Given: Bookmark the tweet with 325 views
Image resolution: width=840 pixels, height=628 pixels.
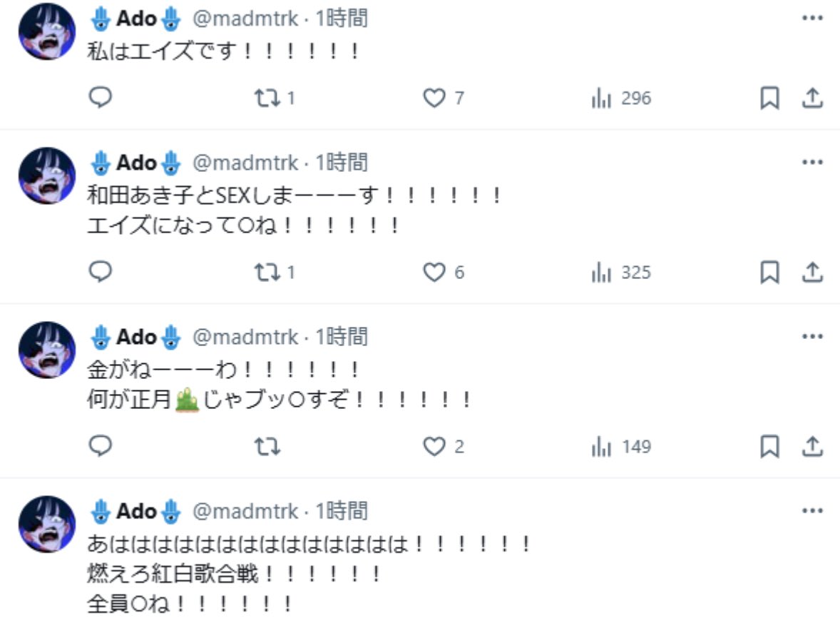Looking at the screenshot, I should [769, 272].
